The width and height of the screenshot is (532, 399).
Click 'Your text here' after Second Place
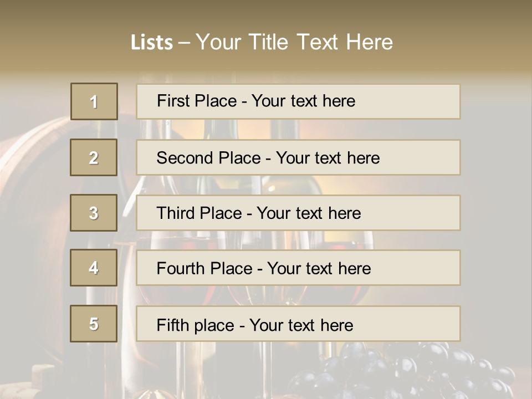pyautogui.click(x=328, y=158)
